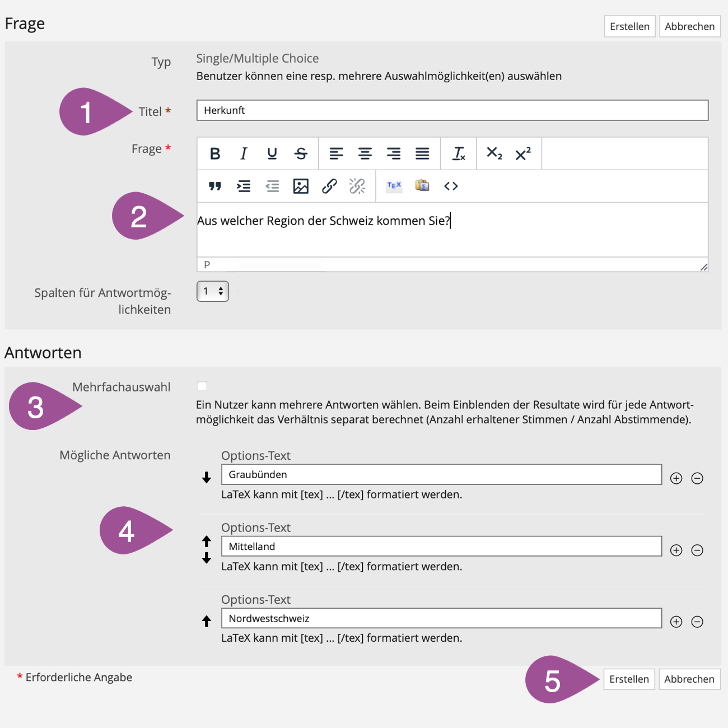Apply superscript formatting

(523, 153)
